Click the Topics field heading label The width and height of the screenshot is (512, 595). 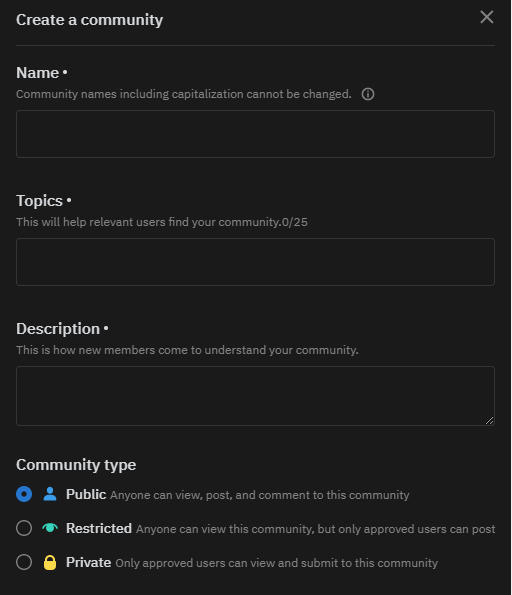[39, 201]
